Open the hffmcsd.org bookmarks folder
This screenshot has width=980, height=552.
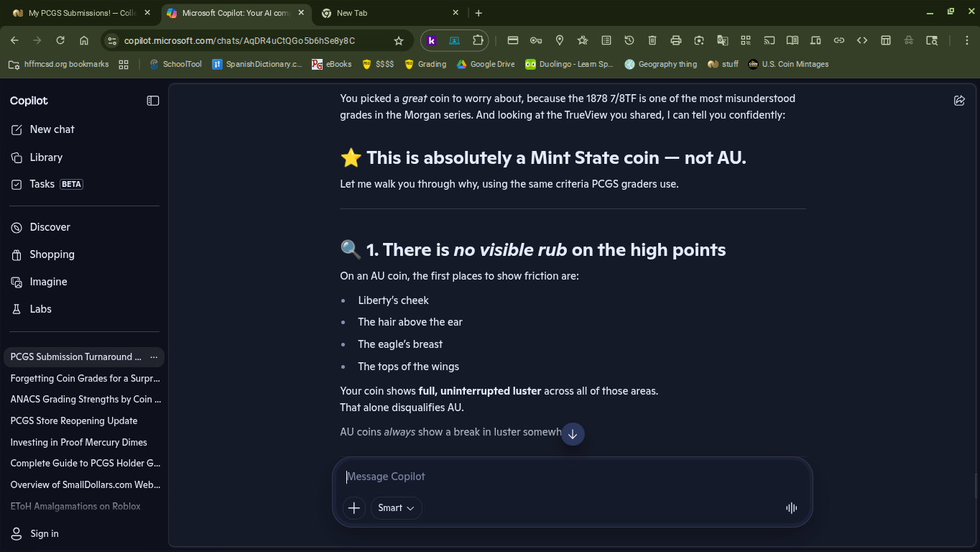click(x=59, y=64)
